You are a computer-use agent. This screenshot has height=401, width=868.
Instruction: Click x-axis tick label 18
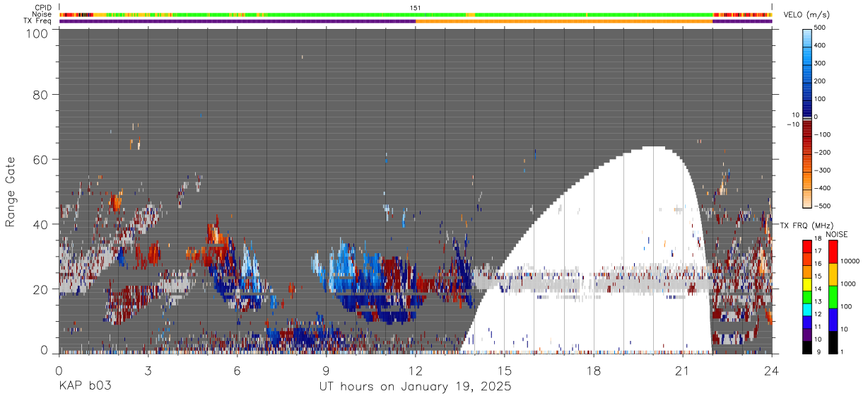tap(593, 370)
